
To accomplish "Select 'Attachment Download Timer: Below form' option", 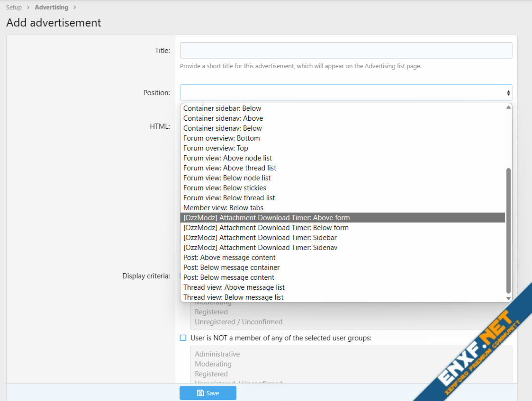I will click(266, 228).
